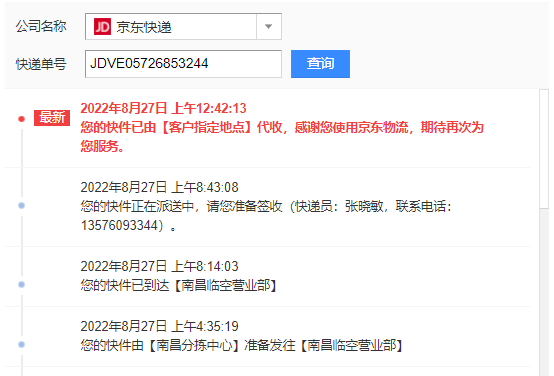Viewport: 554px width, 376px height.
Task: Click the 公司名称 label
Action: [x=41, y=27]
